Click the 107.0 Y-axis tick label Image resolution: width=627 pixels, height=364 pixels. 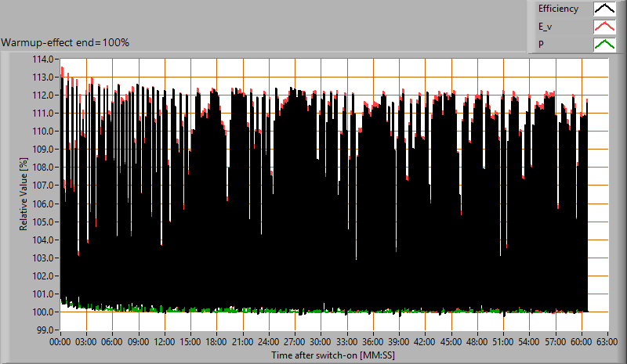pyautogui.click(x=42, y=186)
